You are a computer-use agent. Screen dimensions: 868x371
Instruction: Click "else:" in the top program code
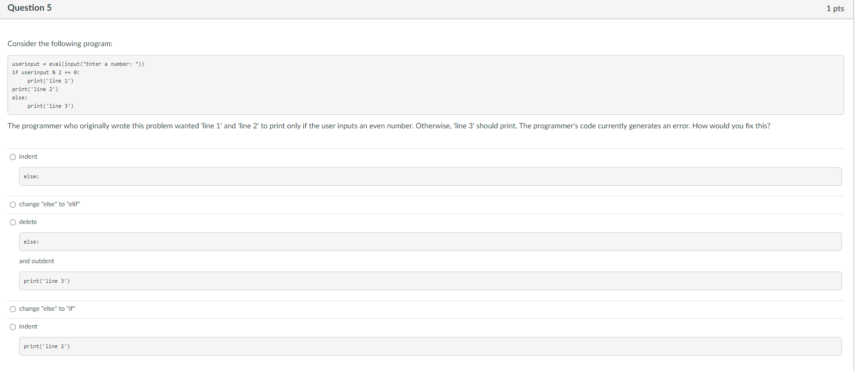click(x=20, y=98)
